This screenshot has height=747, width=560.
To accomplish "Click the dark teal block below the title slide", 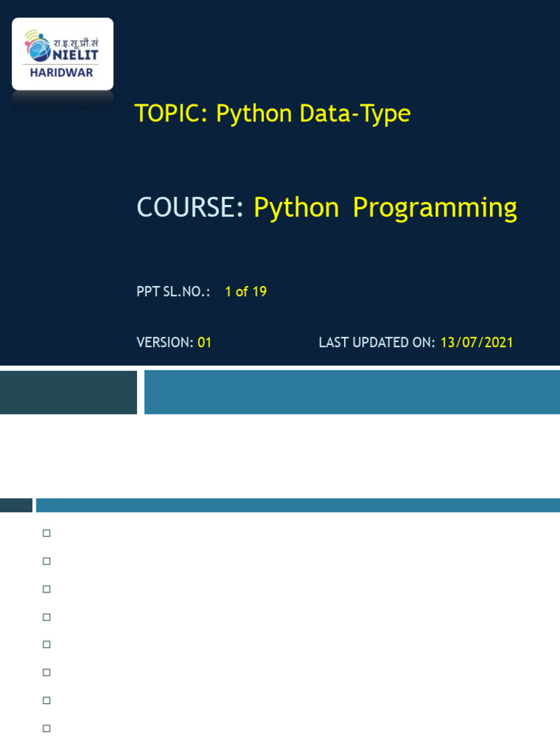I will point(69,392).
